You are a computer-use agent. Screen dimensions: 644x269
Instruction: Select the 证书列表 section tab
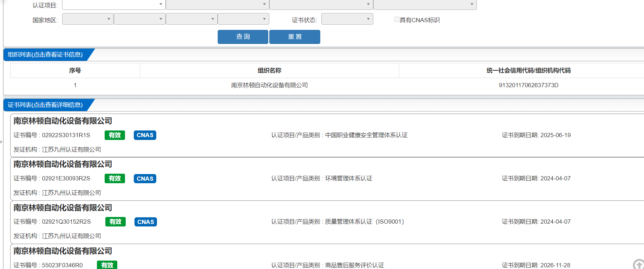[x=46, y=105]
